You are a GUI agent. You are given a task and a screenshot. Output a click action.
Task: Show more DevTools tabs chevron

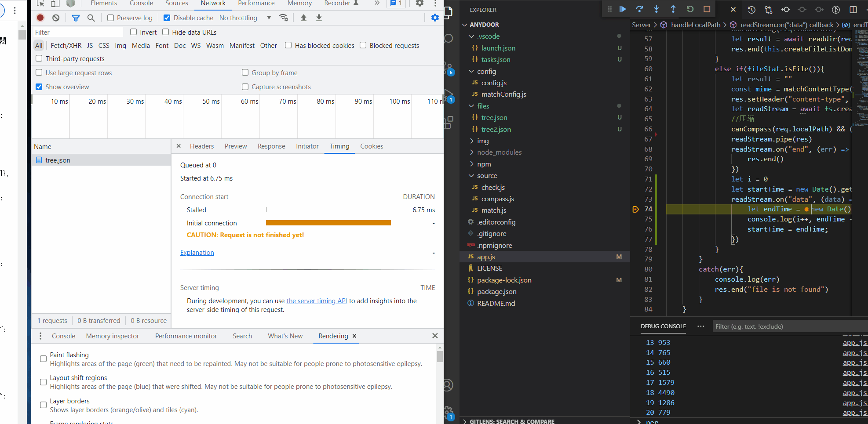click(377, 3)
